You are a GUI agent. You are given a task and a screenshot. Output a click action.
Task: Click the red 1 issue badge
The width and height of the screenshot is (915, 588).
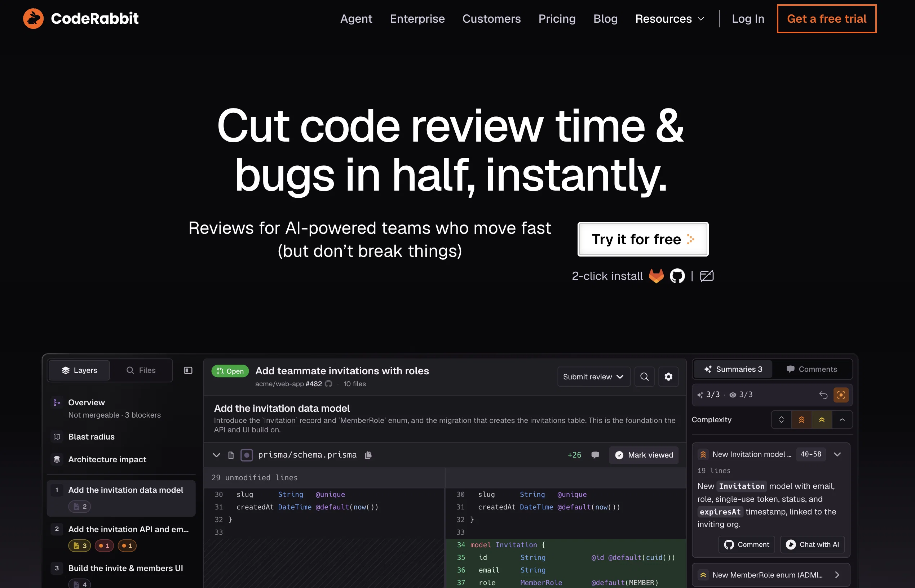click(x=104, y=545)
